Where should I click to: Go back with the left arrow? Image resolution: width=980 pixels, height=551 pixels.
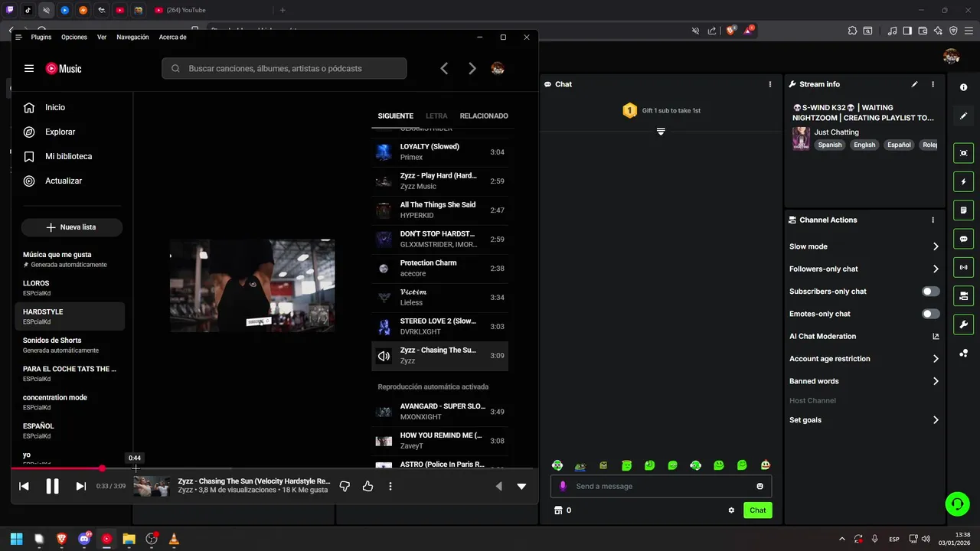tap(444, 68)
